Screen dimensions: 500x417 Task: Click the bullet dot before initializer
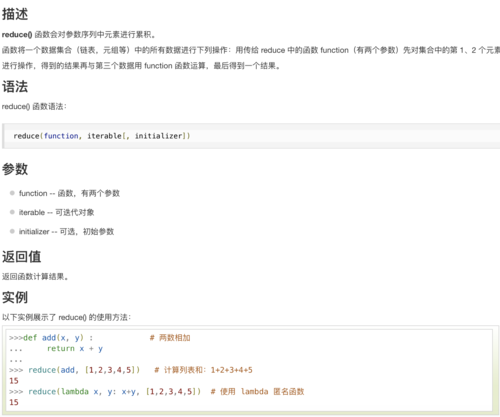point(12,231)
